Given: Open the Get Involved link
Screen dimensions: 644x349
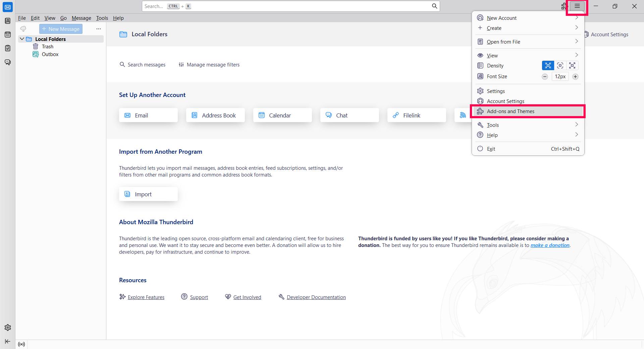Looking at the screenshot, I should 247,297.
